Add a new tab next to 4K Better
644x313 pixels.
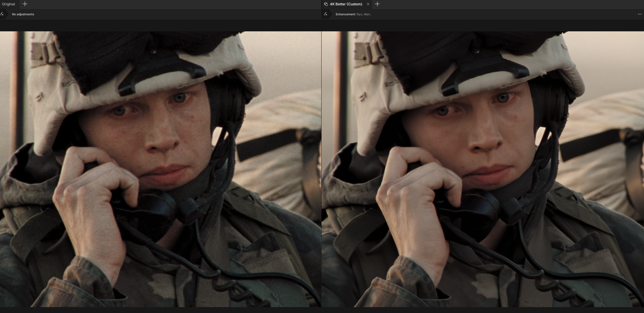click(377, 4)
